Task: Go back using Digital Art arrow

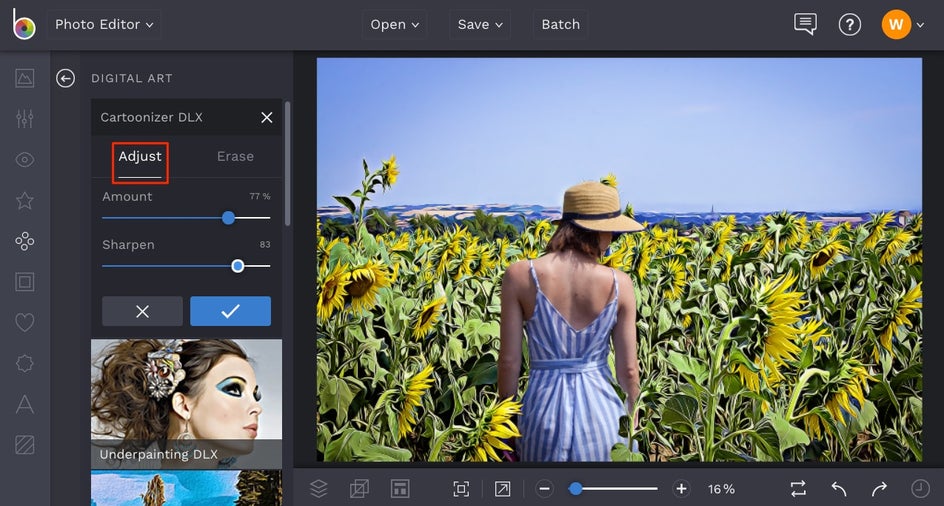Action: (x=66, y=79)
